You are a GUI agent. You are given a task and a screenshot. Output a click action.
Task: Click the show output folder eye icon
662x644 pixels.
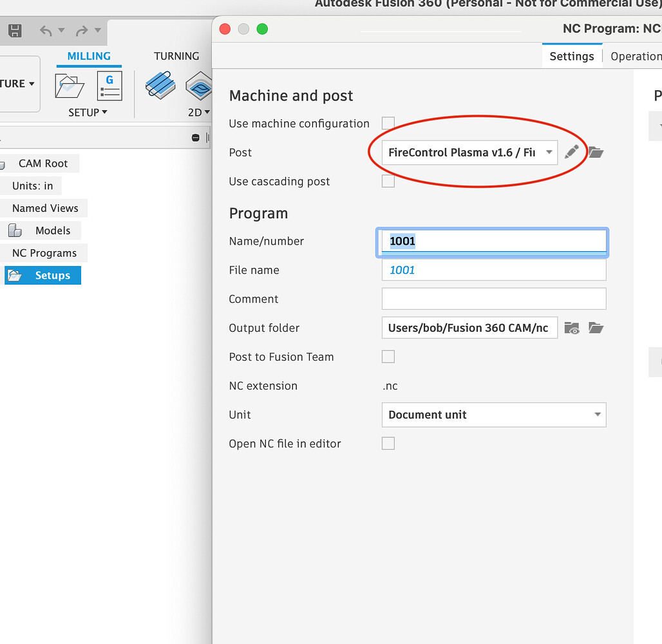[571, 328]
